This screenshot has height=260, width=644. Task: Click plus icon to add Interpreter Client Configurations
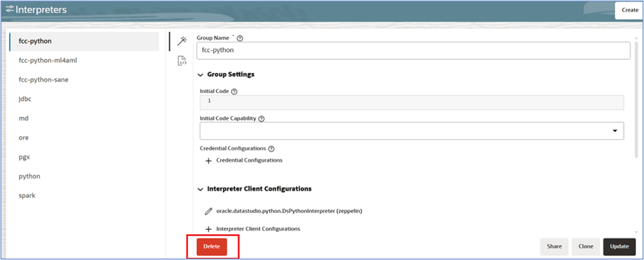(x=208, y=229)
